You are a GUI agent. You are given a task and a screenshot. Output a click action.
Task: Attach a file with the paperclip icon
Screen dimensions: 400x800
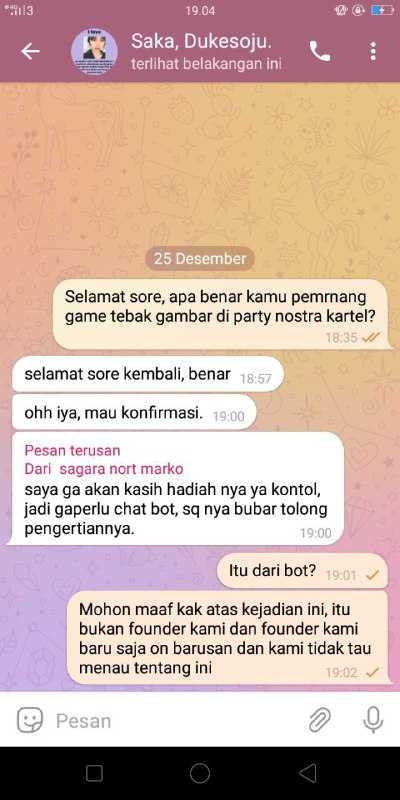click(x=320, y=720)
